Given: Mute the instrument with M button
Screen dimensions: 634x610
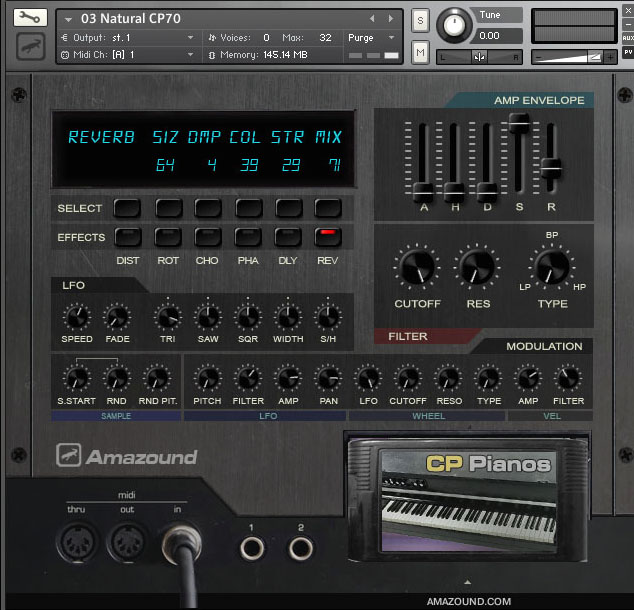Looking at the screenshot, I should coord(421,52).
